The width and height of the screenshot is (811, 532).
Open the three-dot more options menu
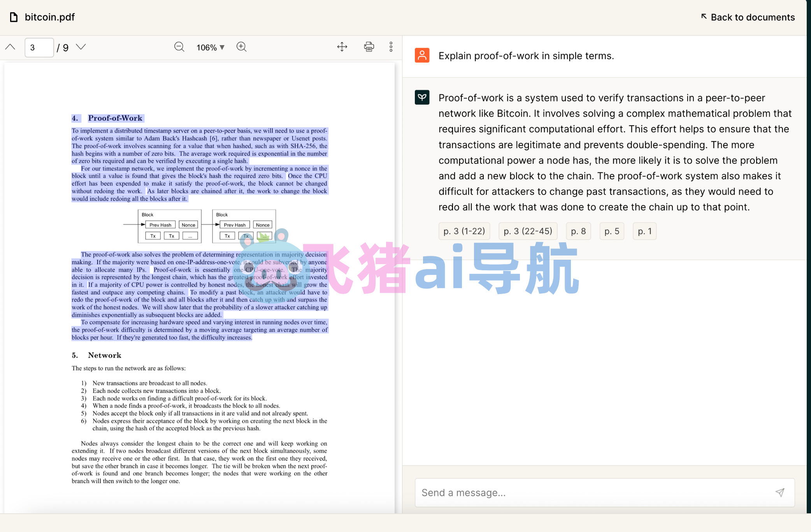(391, 47)
